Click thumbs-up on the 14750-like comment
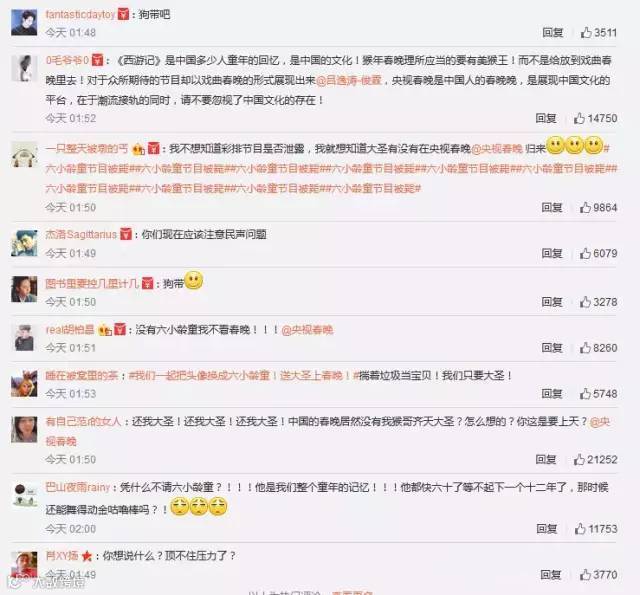640x595 pixels. pyautogui.click(x=579, y=118)
